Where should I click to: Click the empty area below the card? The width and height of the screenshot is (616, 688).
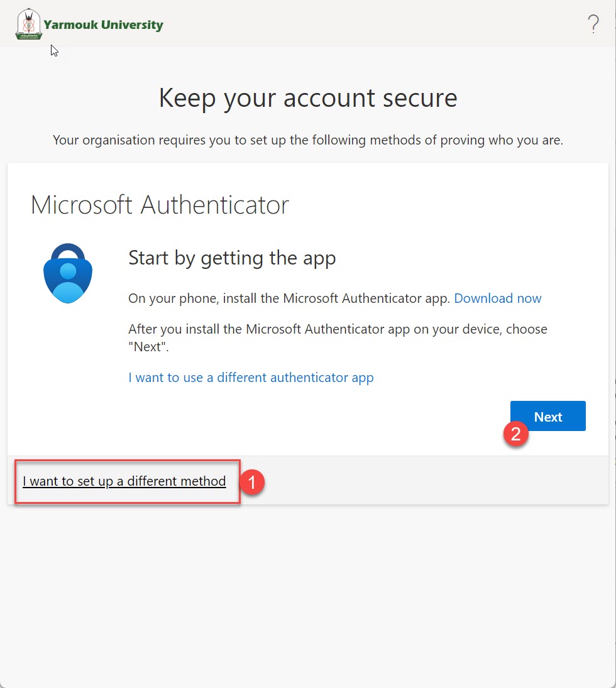point(308,592)
